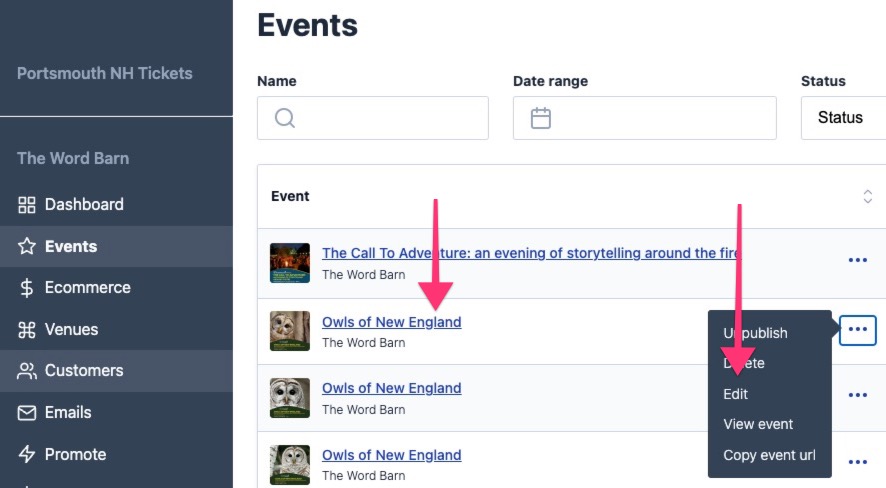Open three-dot menu for last Owls event
Image resolution: width=886 pixels, height=488 pixels.
[x=858, y=462]
